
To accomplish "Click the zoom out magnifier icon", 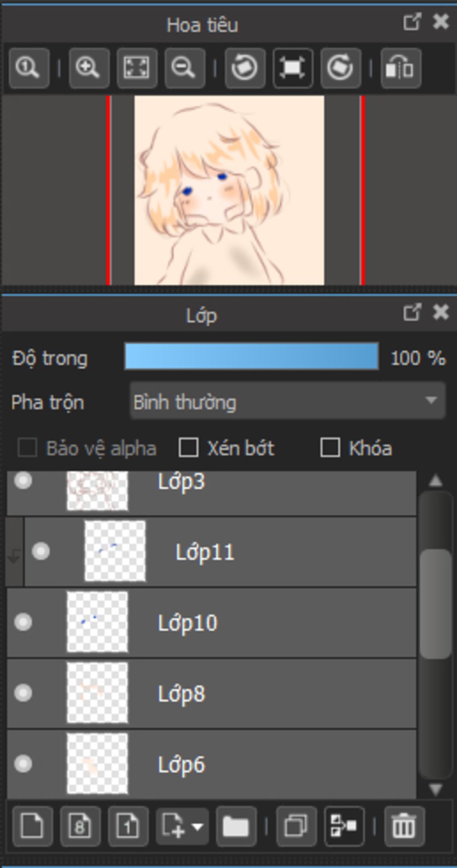I will point(184,68).
